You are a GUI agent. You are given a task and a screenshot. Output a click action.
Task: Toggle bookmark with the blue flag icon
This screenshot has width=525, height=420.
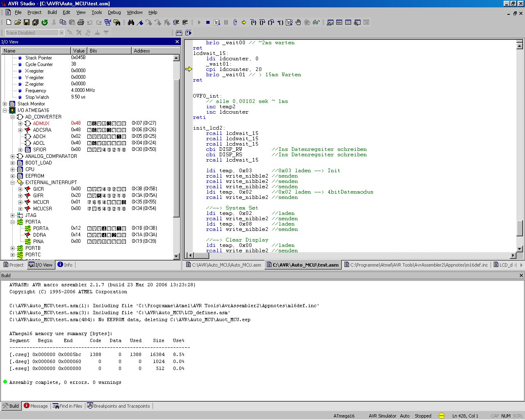140,22
